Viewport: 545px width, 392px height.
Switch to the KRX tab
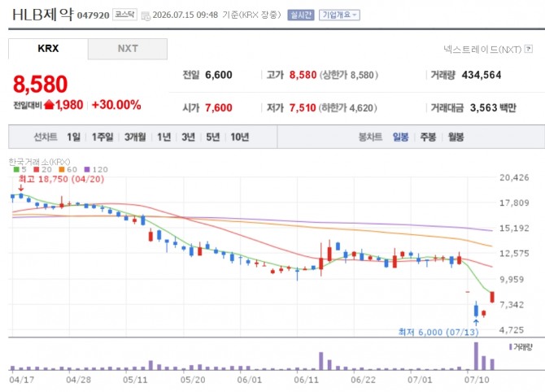pyautogui.click(x=48, y=49)
